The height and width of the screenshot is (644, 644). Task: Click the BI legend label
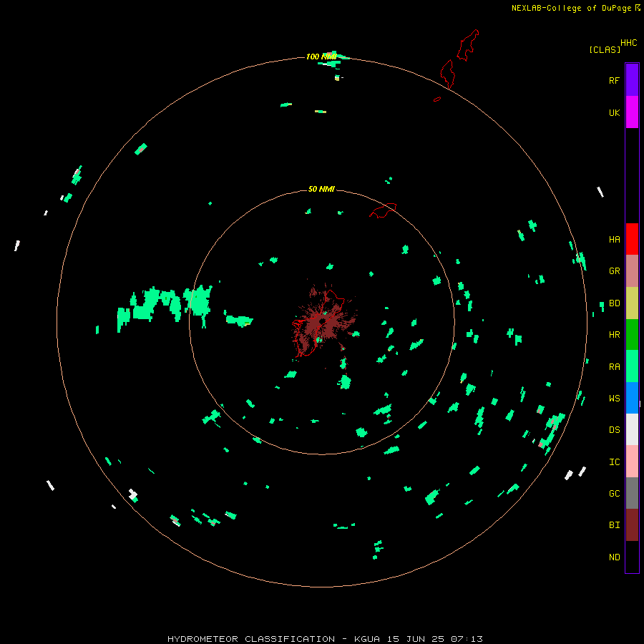[x=614, y=525]
